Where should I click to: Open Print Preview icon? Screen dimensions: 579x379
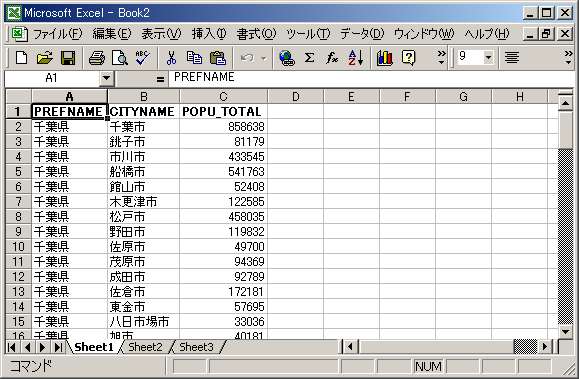120,58
